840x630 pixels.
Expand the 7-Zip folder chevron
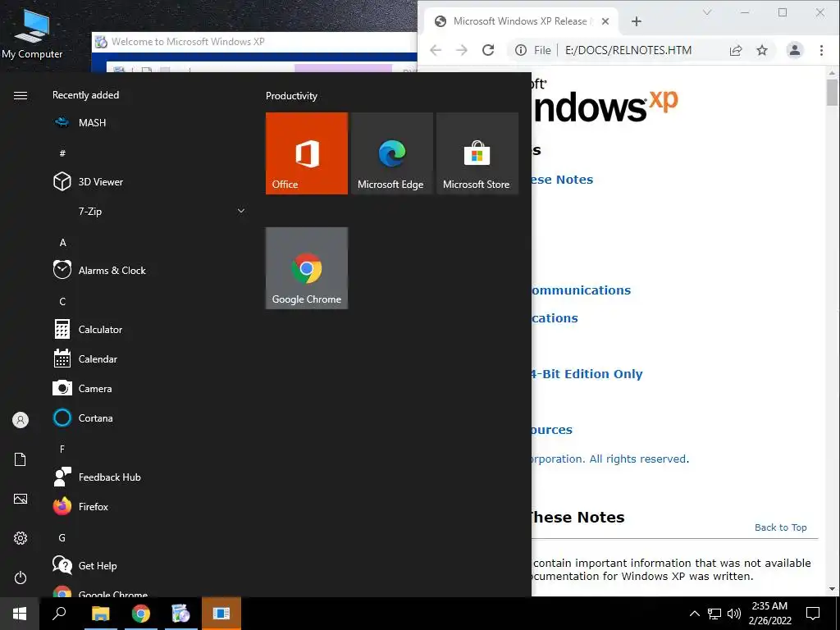tap(241, 211)
